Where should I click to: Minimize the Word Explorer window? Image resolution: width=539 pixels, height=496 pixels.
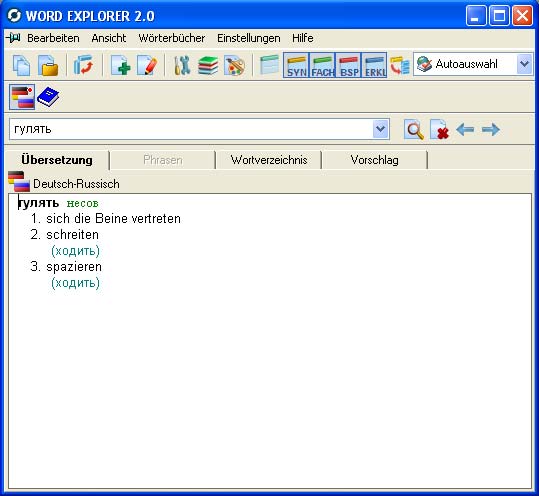[476, 15]
